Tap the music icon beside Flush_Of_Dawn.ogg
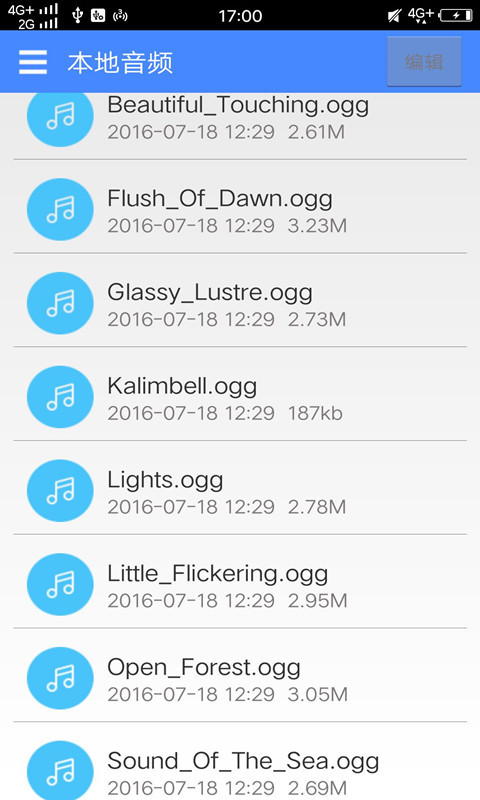 [60, 209]
